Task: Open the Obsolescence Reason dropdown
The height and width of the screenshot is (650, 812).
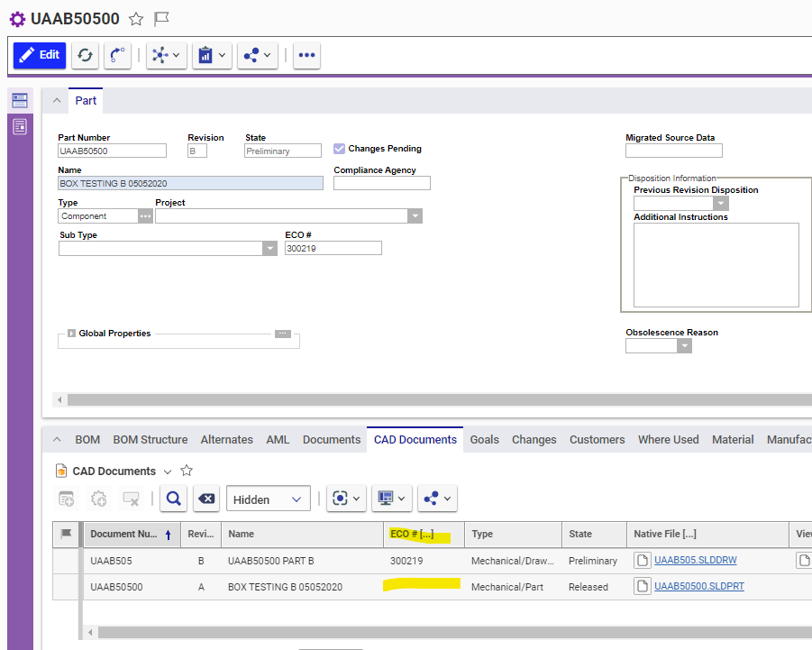Action: point(684,346)
